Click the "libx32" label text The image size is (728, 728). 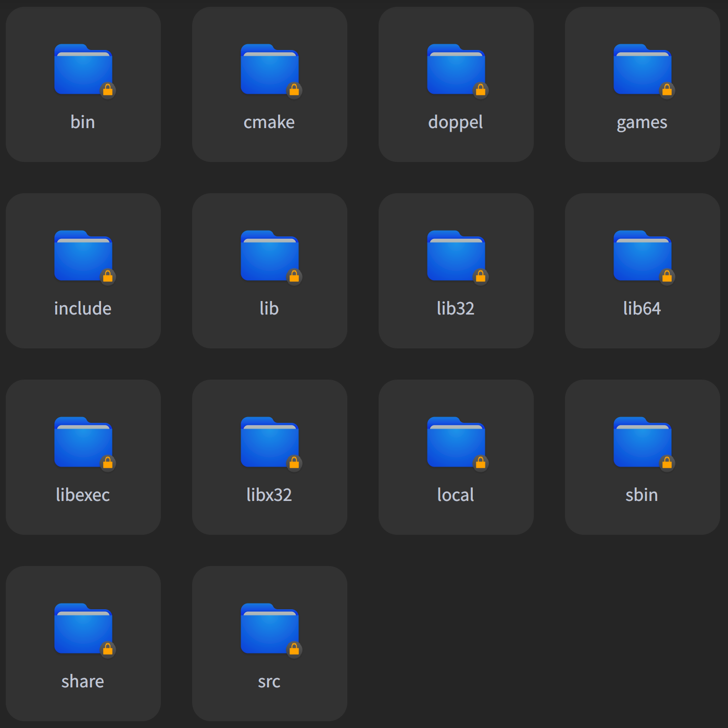269,495
